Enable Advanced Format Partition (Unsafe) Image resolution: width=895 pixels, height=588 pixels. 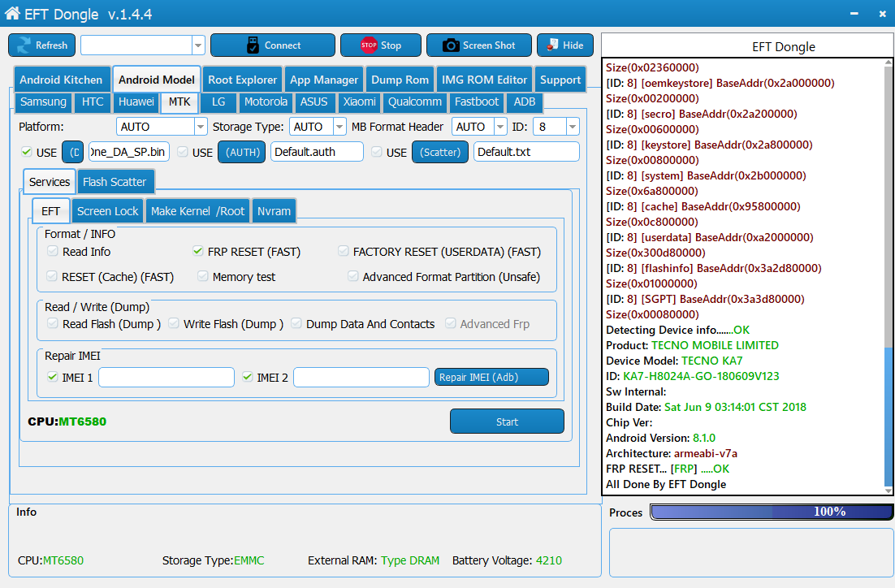[352, 276]
